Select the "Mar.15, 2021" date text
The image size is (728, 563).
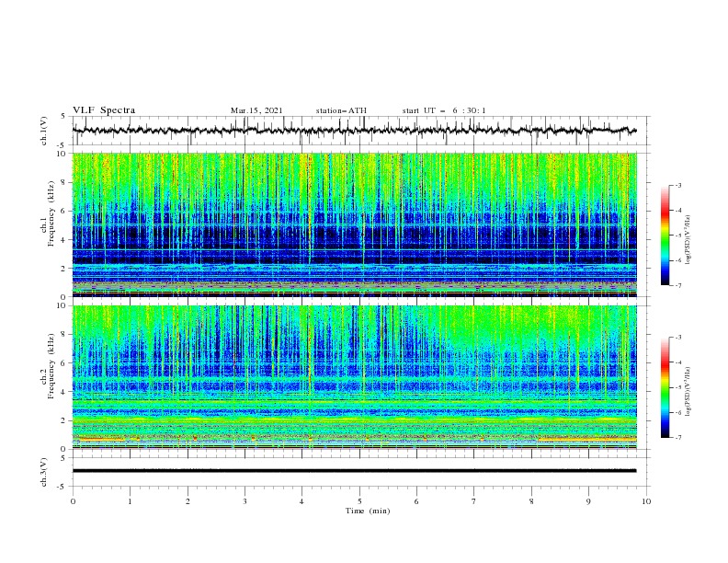coord(256,110)
